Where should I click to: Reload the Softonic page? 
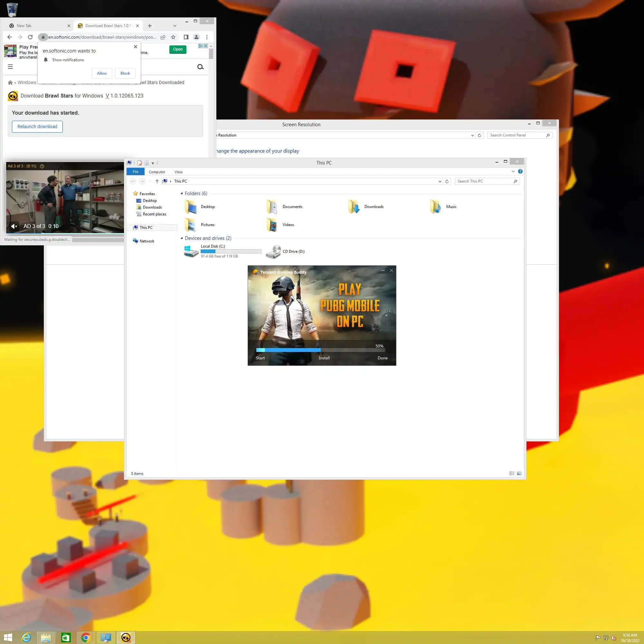pyautogui.click(x=30, y=37)
